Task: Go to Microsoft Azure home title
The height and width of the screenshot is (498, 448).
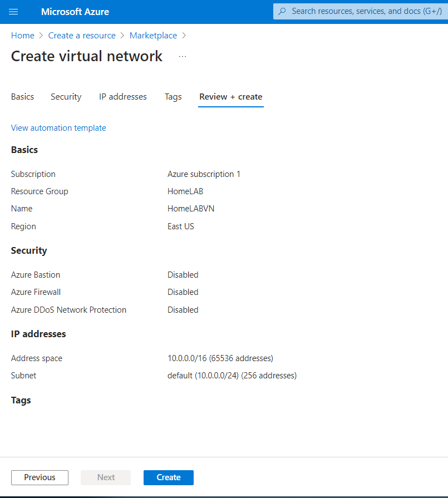Action: point(75,12)
